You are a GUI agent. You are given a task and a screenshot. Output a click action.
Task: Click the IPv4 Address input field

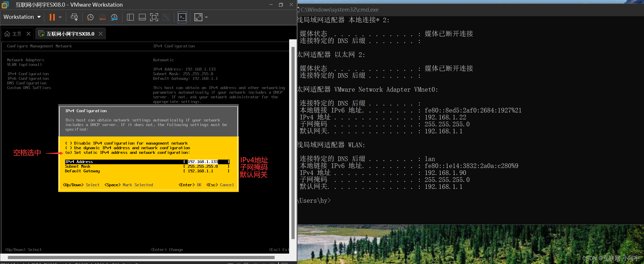(206, 162)
